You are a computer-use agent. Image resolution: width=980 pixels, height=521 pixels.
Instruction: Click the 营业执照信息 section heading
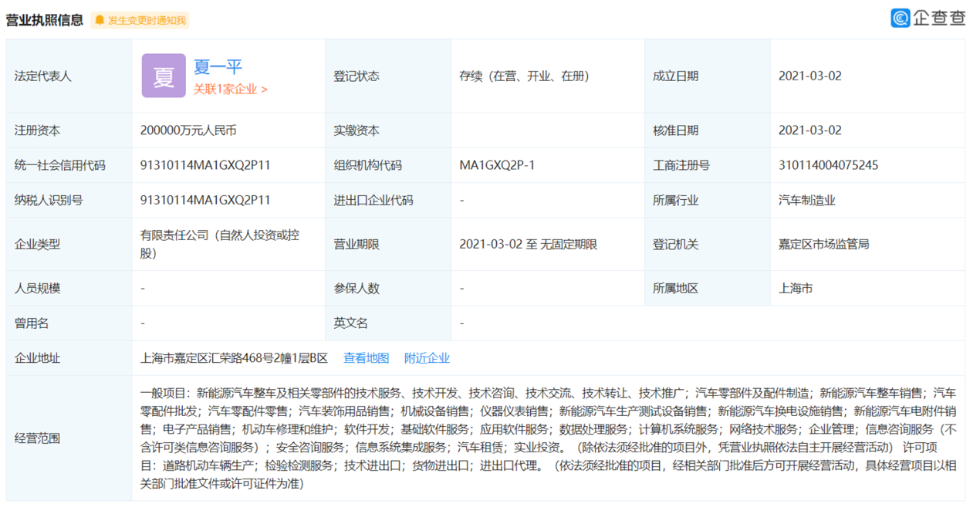pos(45,20)
